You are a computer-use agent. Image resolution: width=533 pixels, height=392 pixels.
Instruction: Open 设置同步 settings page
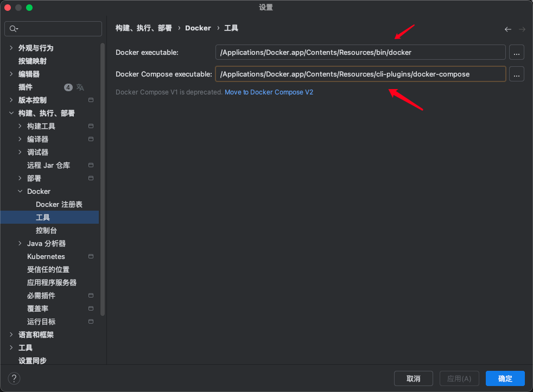(32, 361)
